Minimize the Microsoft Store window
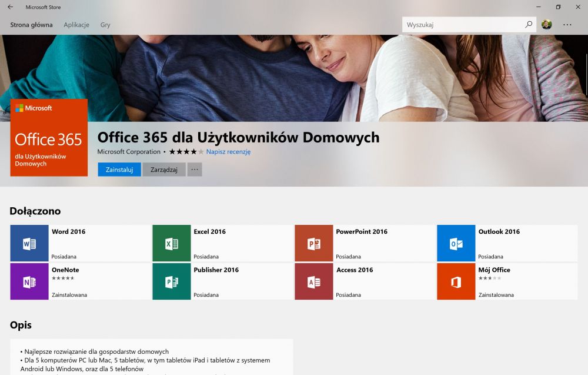Image resolution: width=588 pixels, height=375 pixels. click(539, 6)
